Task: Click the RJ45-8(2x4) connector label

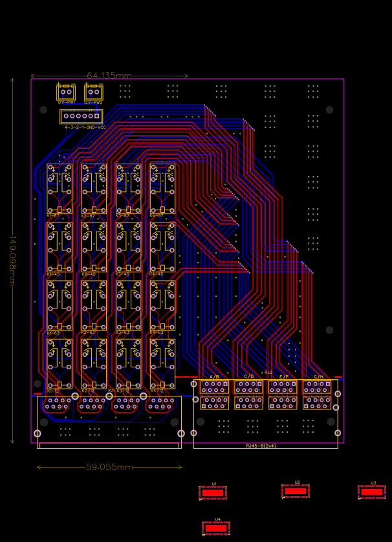Action: click(261, 446)
